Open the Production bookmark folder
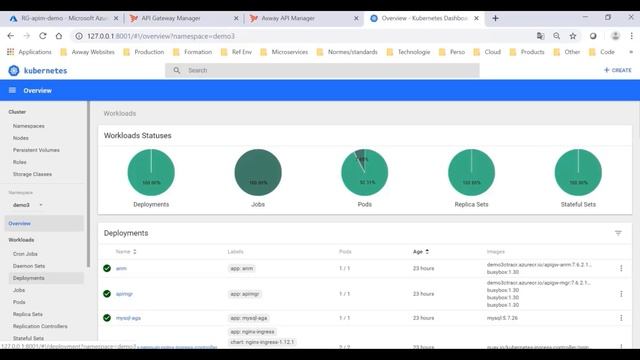Screen dimensions: 640x360 click(144, 52)
